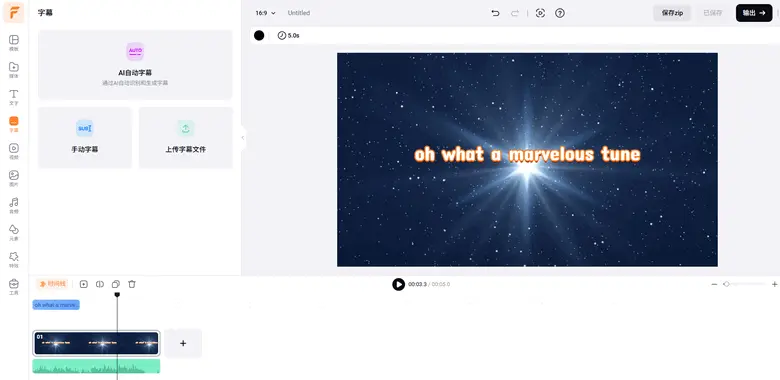Select video scene 01 thumbnail
780x380 pixels.
[x=97, y=343]
